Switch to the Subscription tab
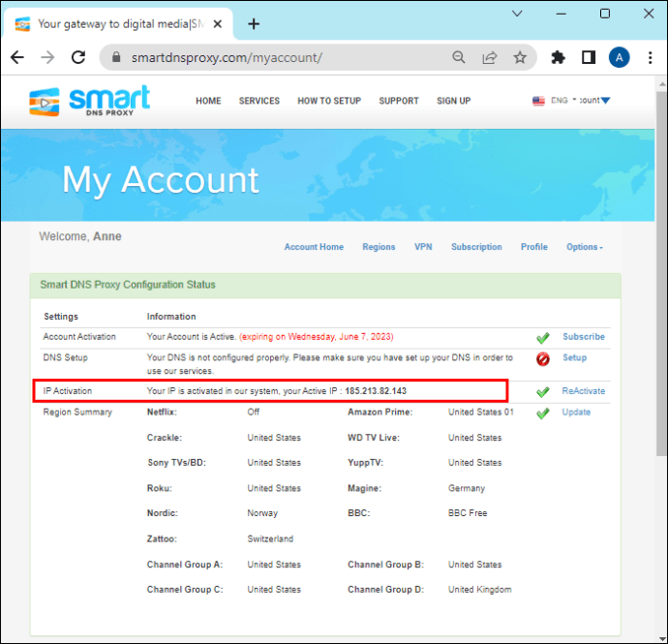The image size is (668, 644). (x=476, y=247)
